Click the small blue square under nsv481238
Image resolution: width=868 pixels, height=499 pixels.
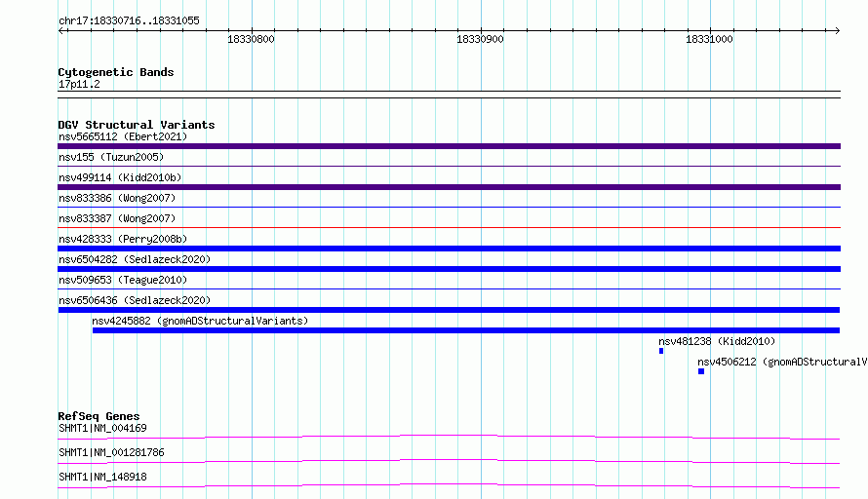(661, 351)
